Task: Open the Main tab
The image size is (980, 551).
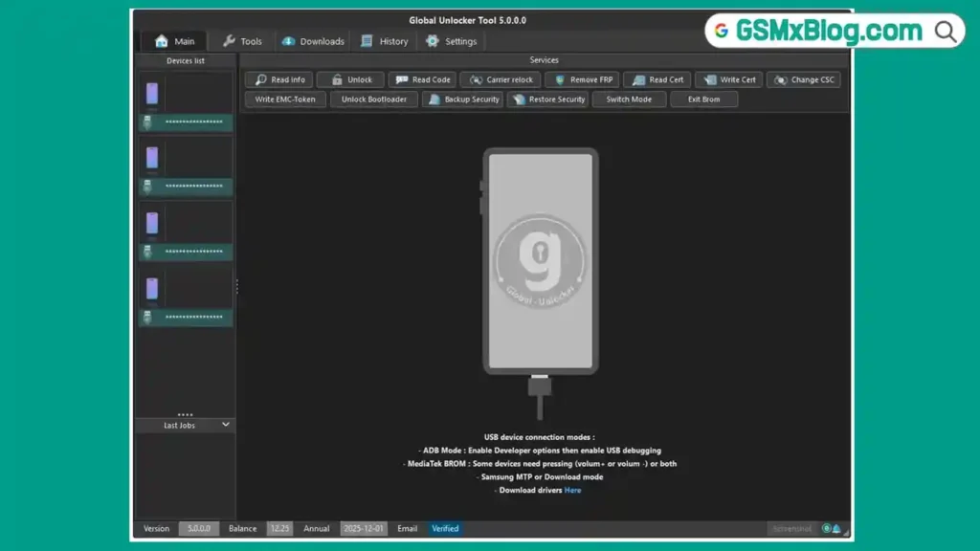Action: [x=174, y=41]
